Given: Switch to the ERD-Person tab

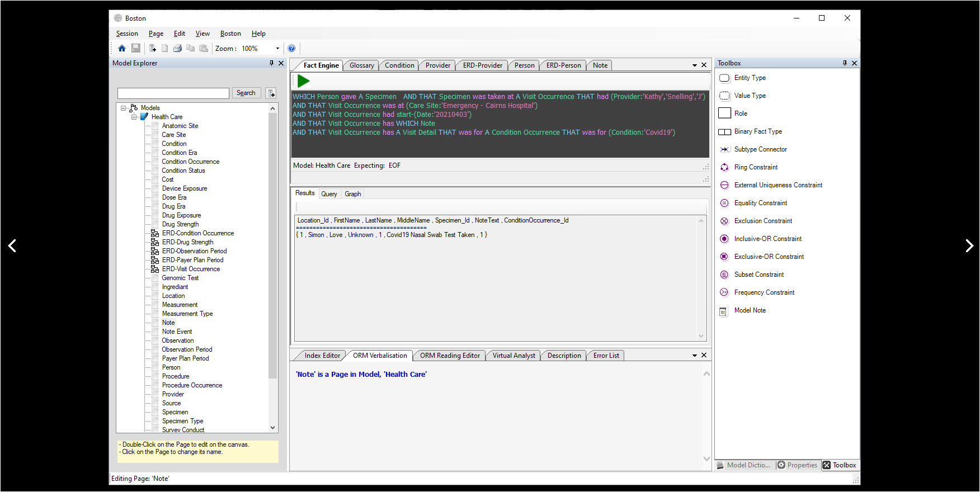Looking at the screenshot, I should click(563, 65).
